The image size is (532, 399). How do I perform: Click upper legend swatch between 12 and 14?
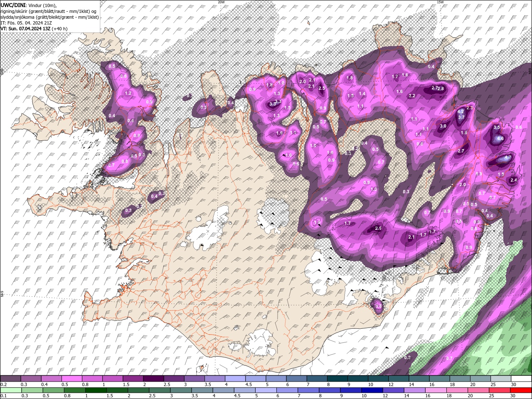click(x=398, y=379)
